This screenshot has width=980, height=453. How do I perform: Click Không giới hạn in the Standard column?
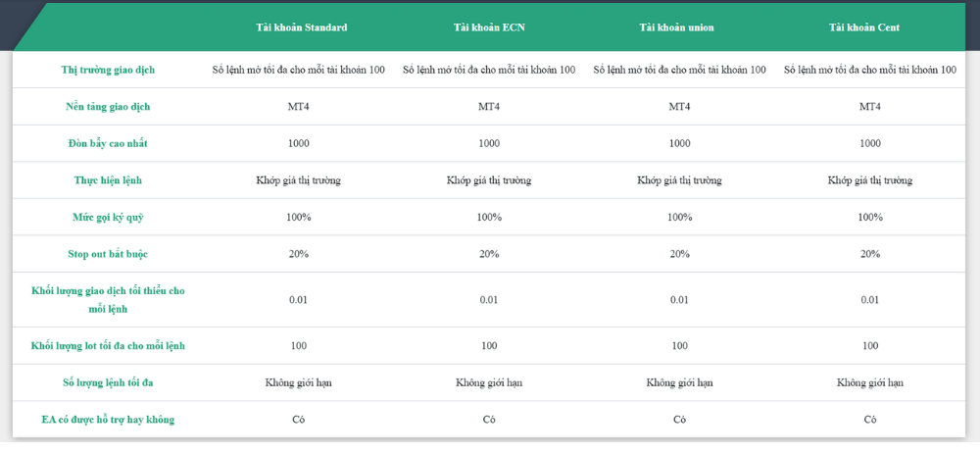(x=298, y=382)
